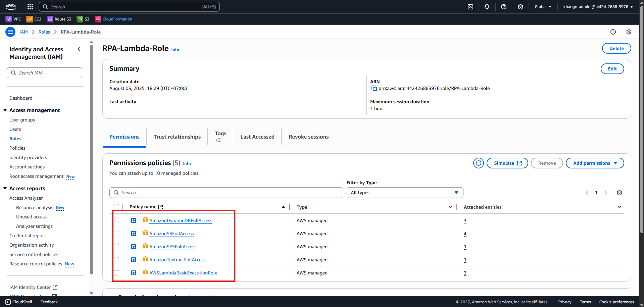Open the notifications bell
Image resolution: width=644 pixels, height=307 pixels.
[487, 7]
